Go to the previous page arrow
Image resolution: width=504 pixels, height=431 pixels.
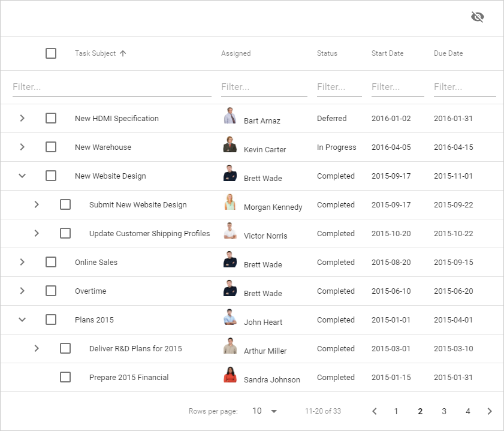[375, 411]
